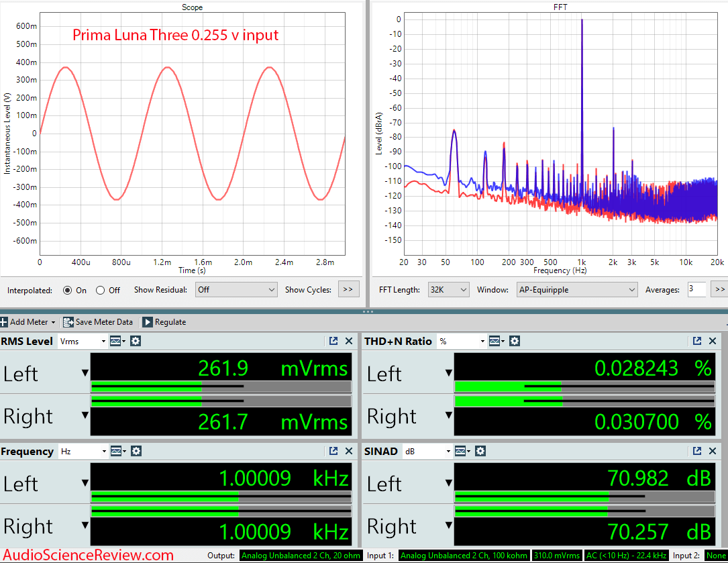728x563 pixels.
Task: Open SINAD meter settings gear
Action: pyautogui.click(x=480, y=451)
